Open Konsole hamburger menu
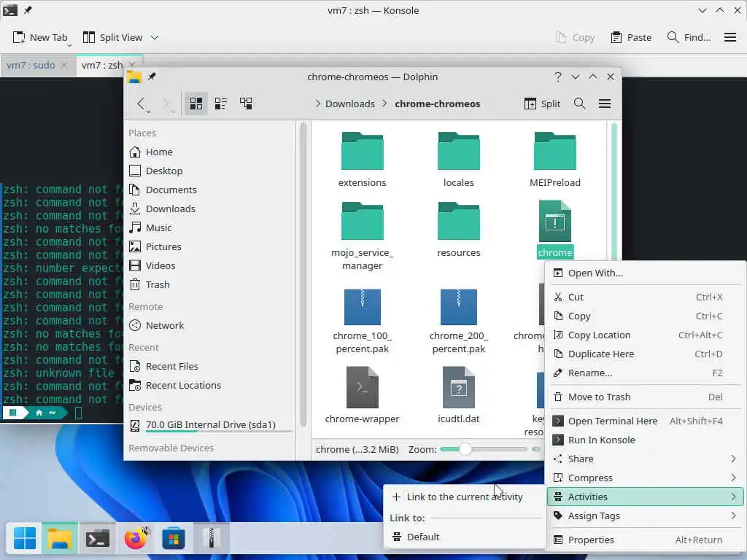The width and height of the screenshot is (747, 560). click(729, 37)
